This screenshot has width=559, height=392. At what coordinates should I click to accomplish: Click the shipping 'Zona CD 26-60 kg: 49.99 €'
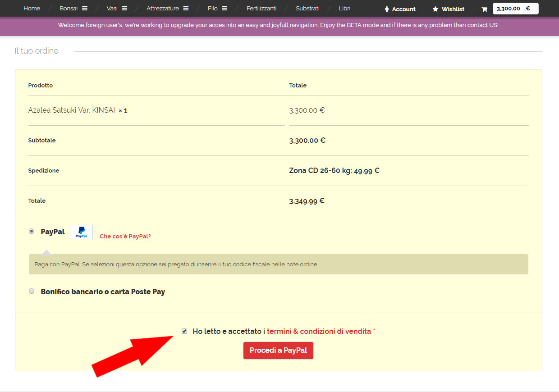(x=334, y=170)
